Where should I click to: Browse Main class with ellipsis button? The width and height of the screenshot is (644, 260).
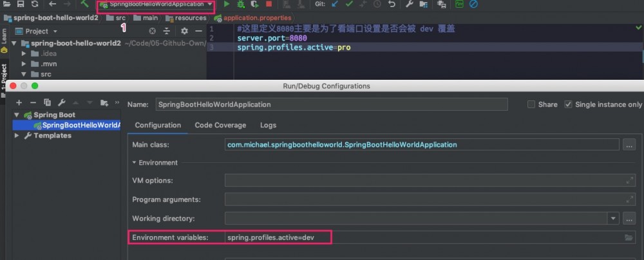pyautogui.click(x=629, y=145)
